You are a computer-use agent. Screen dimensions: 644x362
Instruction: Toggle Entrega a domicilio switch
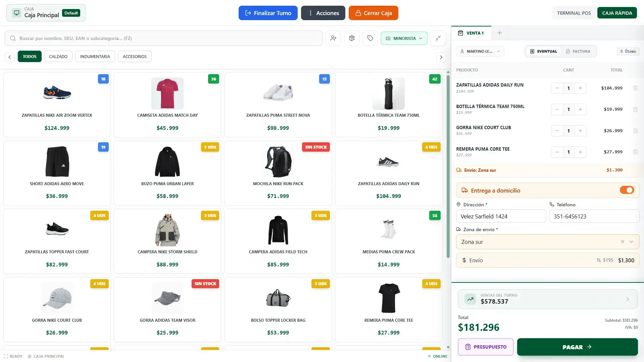point(627,190)
